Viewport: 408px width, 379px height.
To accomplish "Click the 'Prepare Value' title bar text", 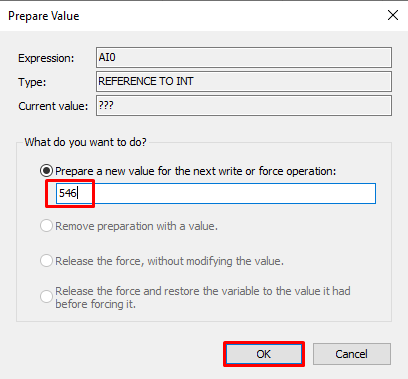I will pos(44,16).
